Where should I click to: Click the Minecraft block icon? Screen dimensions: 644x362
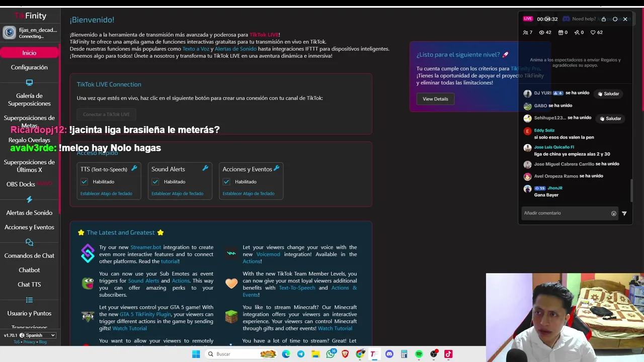point(231,316)
